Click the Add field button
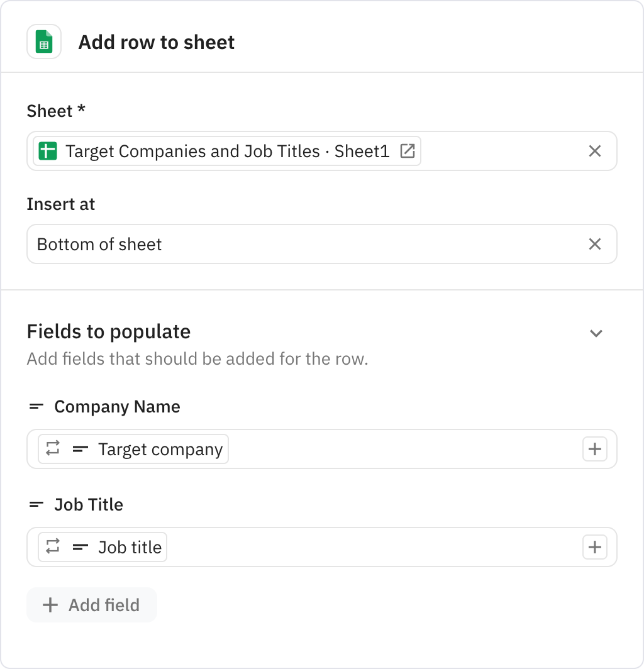The image size is (644, 669). tap(91, 605)
